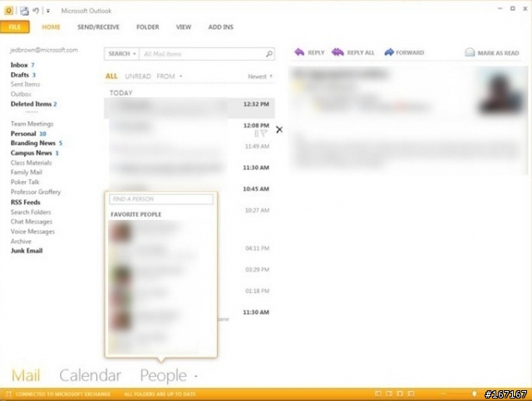Change the Newest sort order
532x401 pixels.
(x=260, y=76)
